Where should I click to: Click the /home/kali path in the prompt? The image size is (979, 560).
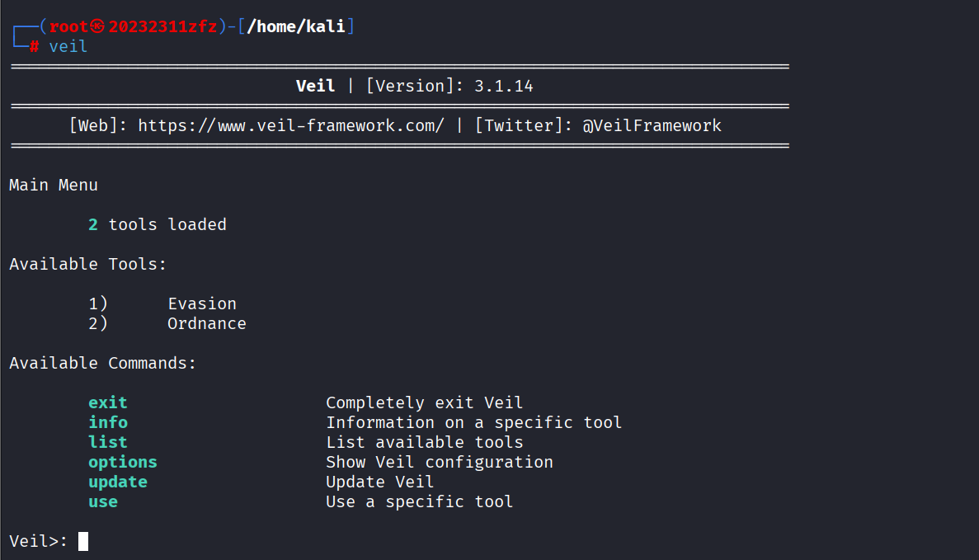(297, 26)
